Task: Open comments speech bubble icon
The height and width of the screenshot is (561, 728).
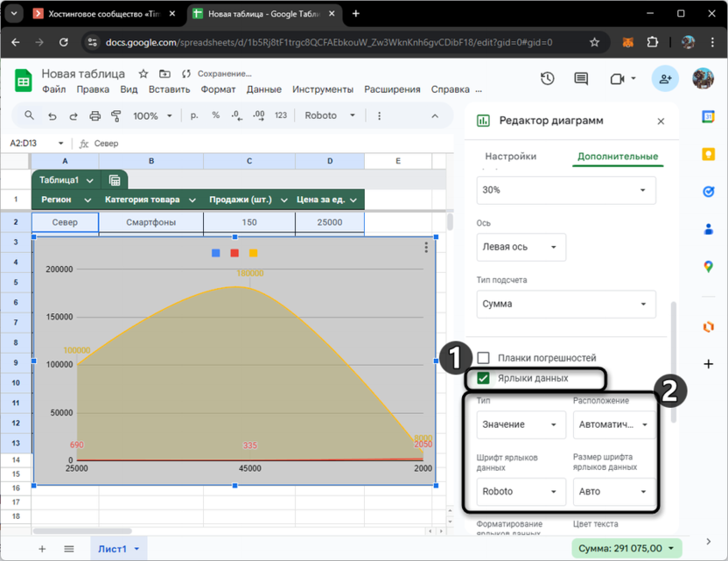Action: [x=581, y=79]
